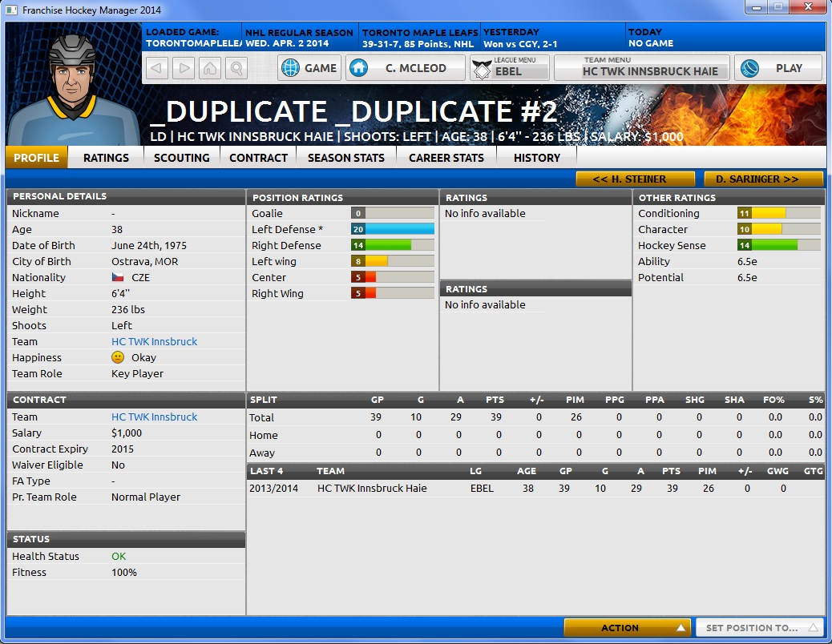This screenshot has width=832, height=644.
Task: Select the 2013/2014 season row
Action: [535, 488]
